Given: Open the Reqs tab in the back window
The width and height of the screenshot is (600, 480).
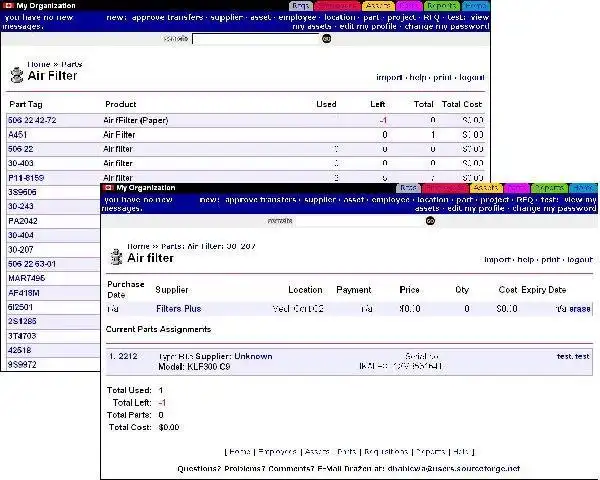Looking at the screenshot, I should pos(300,6).
